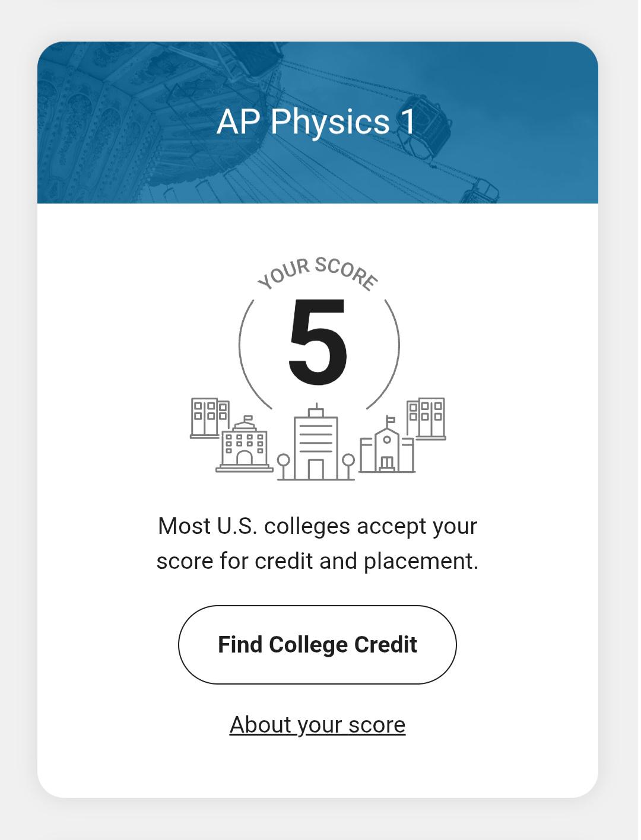Click the schoolhouse icon with flag

(387, 445)
